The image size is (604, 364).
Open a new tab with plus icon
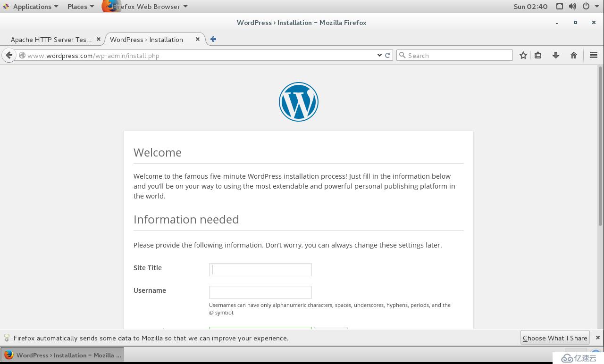pyautogui.click(x=213, y=39)
